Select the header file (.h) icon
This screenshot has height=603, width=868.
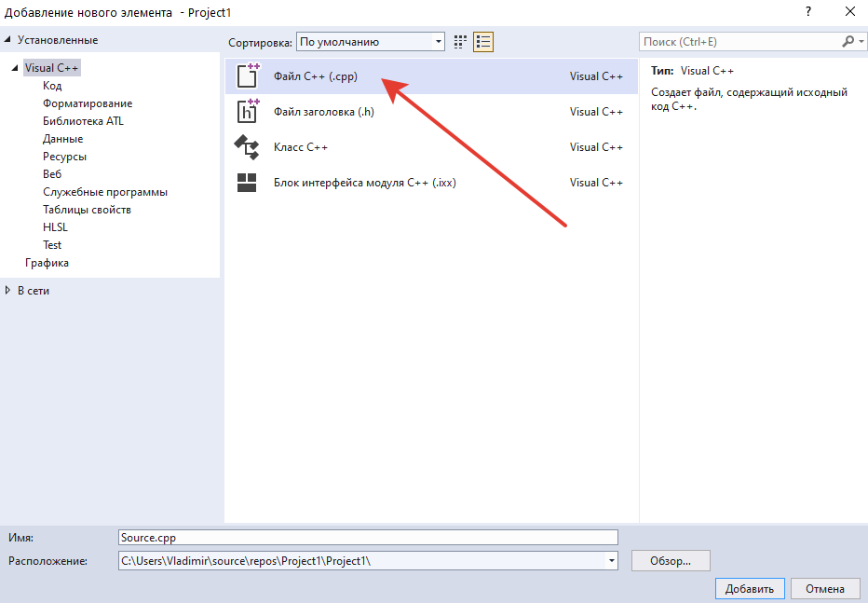pos(248,111)
